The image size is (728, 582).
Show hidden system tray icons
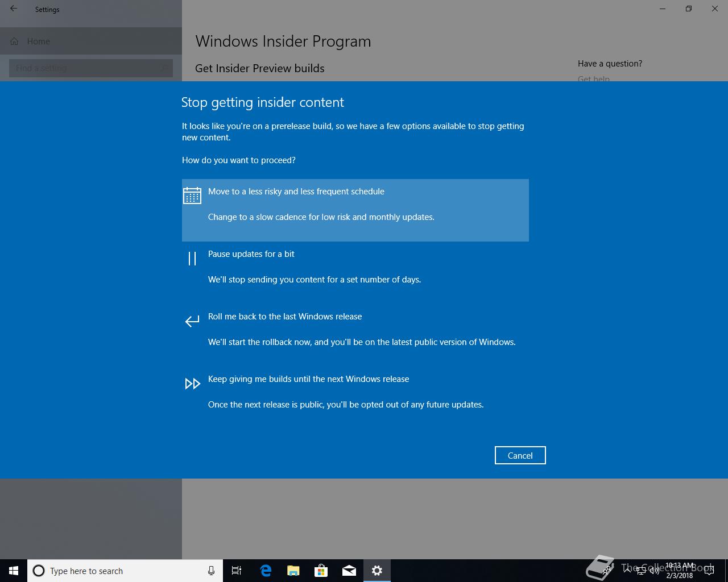tap(627, 571)
